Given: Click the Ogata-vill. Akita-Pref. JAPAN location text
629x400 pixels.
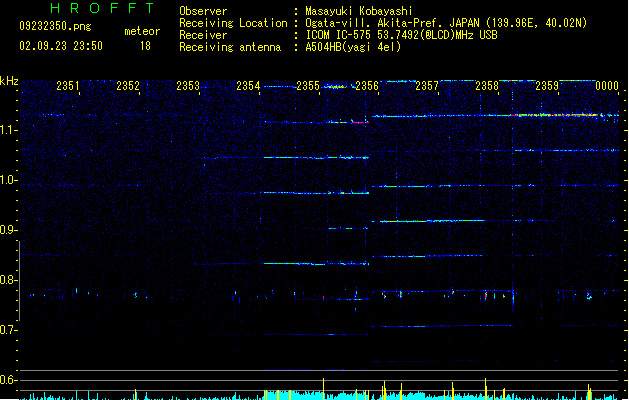Looking at the screenshot, I should pyautogui.click(x=446, y=23).
